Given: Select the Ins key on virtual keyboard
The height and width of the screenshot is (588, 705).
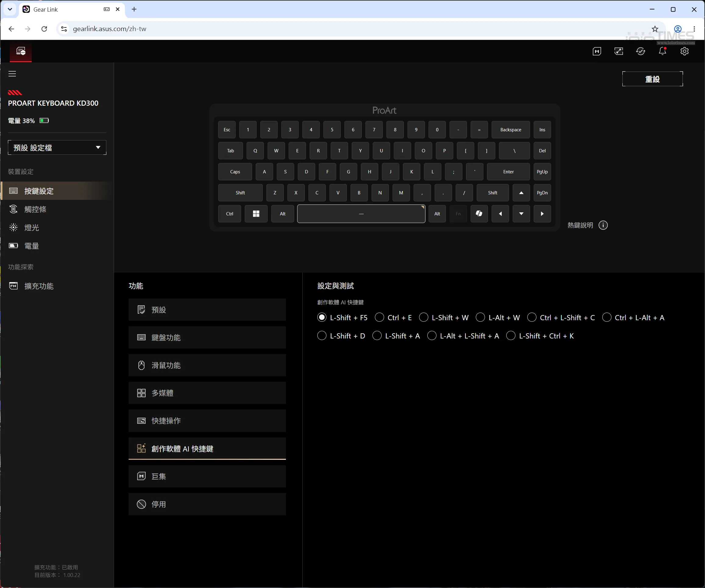Looking at the screenshot, I should coord(542,130).
